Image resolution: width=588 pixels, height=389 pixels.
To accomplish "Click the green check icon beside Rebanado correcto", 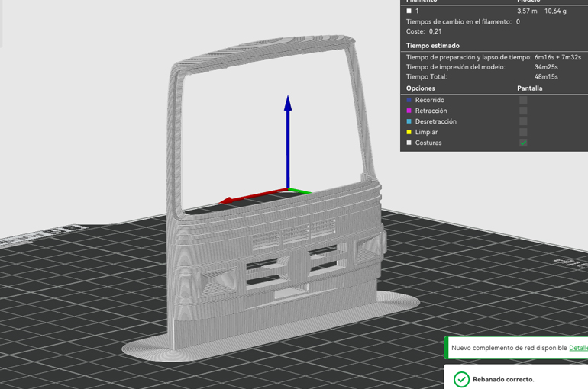I will (x=461, y=379).
